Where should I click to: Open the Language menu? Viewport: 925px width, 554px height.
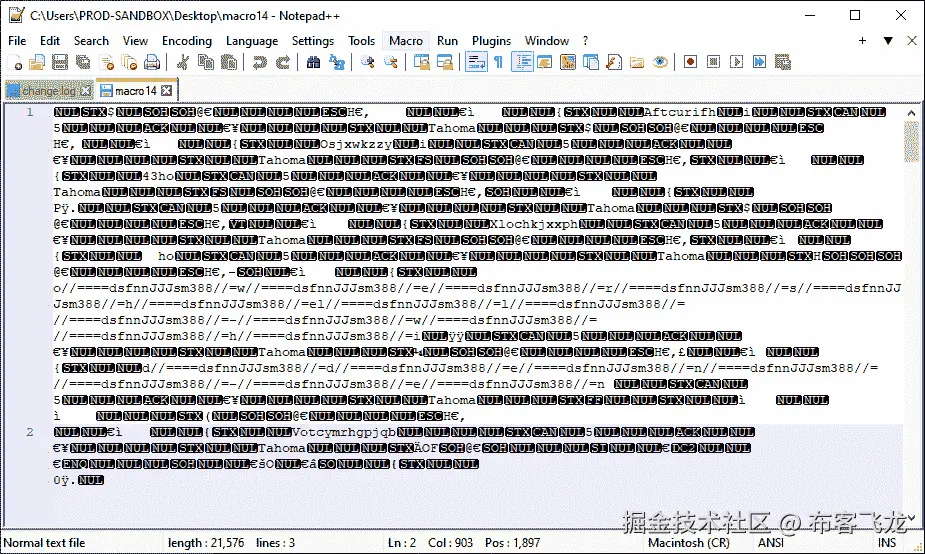coord(252,41)
